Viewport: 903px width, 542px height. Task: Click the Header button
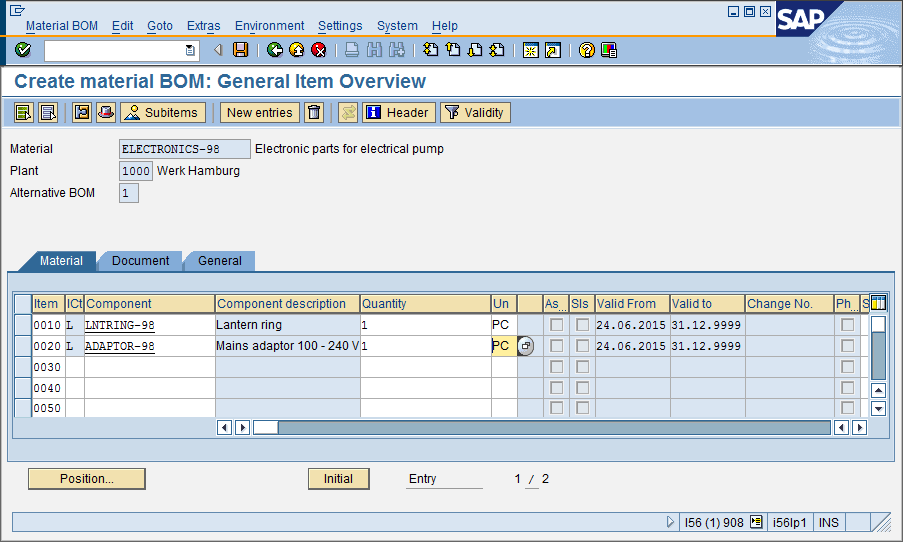pos(399,112)
